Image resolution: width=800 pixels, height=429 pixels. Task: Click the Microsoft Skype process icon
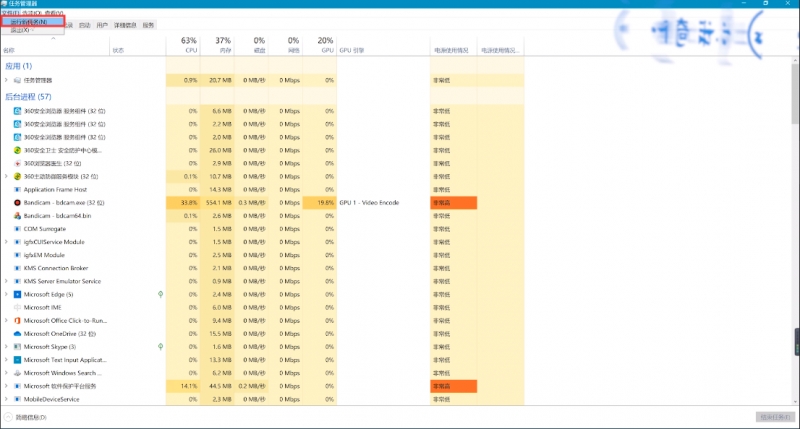tap(17, 347)
